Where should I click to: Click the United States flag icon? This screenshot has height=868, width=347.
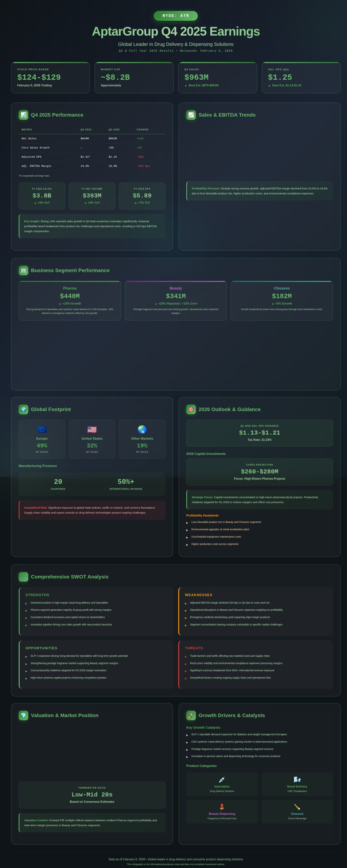(92, 430)
